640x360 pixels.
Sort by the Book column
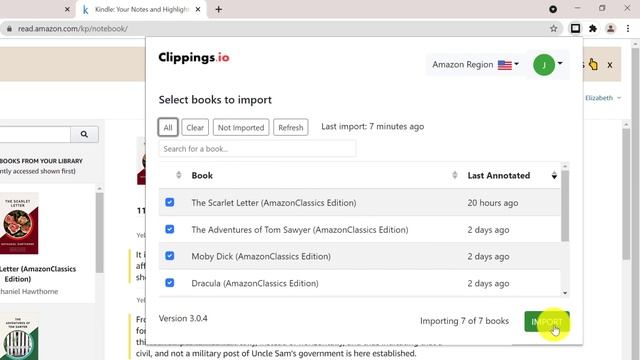click(202, 176)
